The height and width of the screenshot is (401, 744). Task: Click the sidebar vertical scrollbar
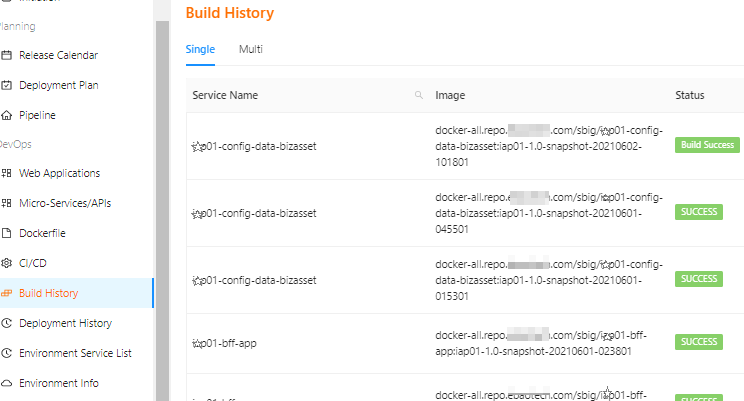[x=160, y=200]
